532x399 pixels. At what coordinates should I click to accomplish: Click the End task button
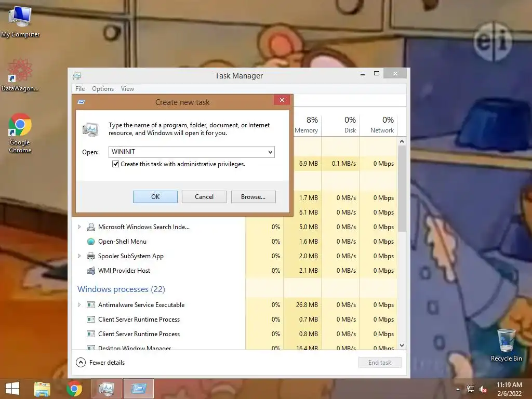coord(380,362)
